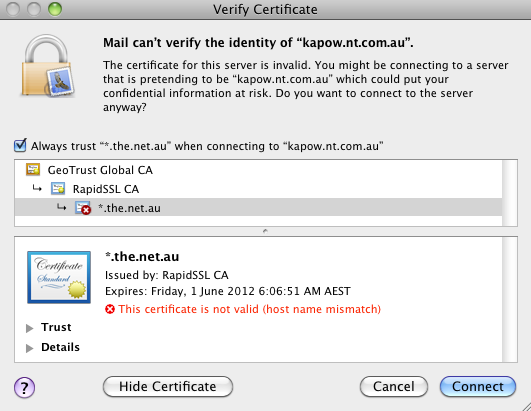Click the green zoom window button
The image size is (531, 411).
coord(55,9)
